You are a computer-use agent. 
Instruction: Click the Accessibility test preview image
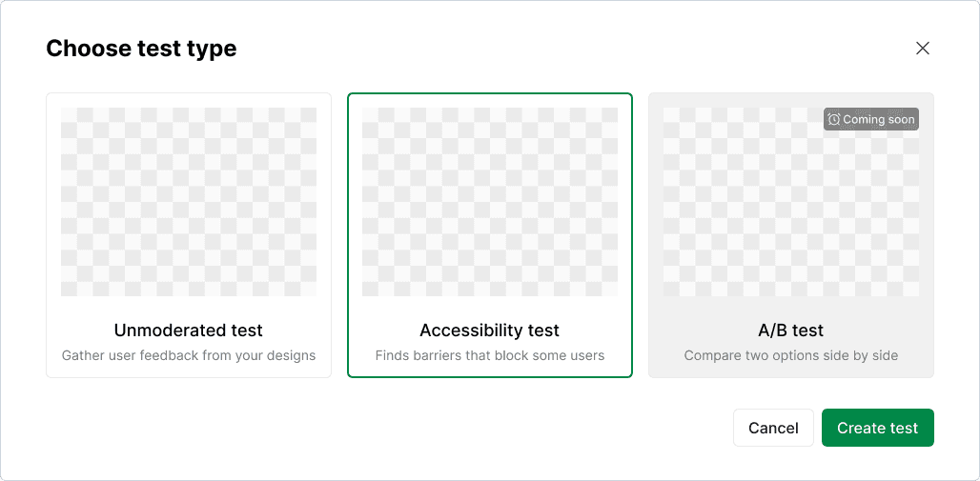coord(490,202)
